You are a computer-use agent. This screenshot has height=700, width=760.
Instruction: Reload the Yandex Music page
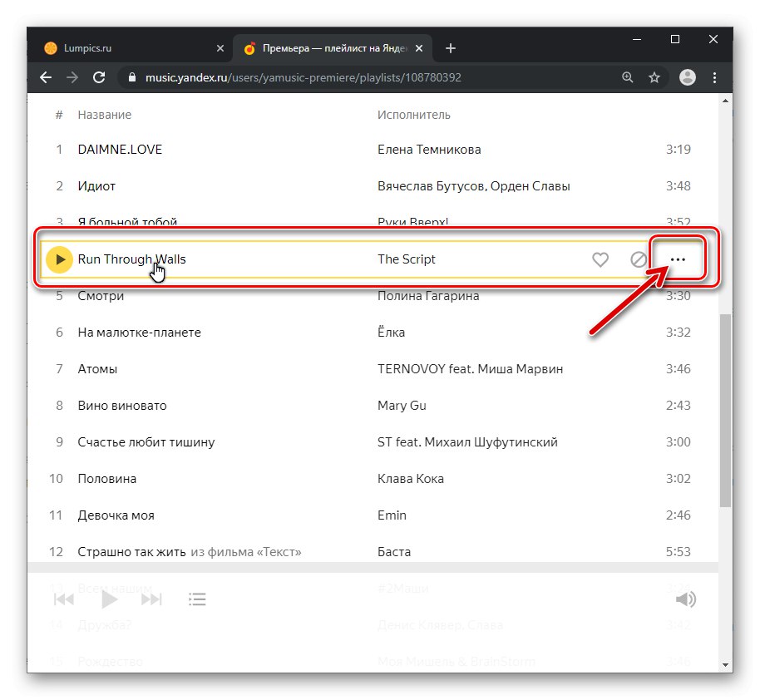tap(99, 77)
